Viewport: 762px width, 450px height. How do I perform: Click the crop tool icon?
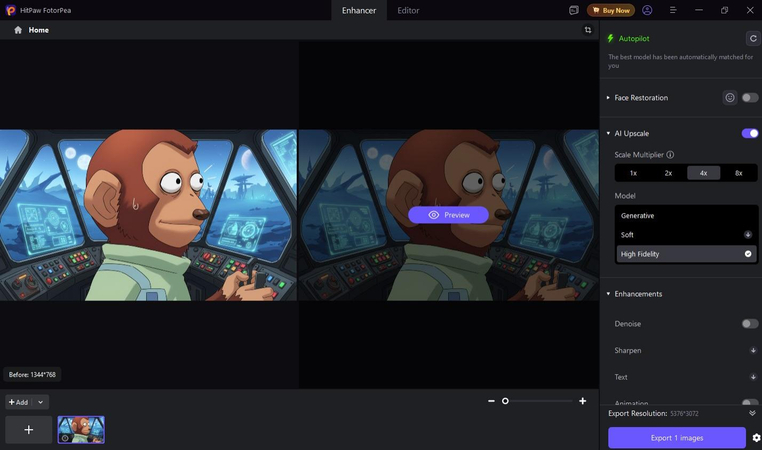588,30
